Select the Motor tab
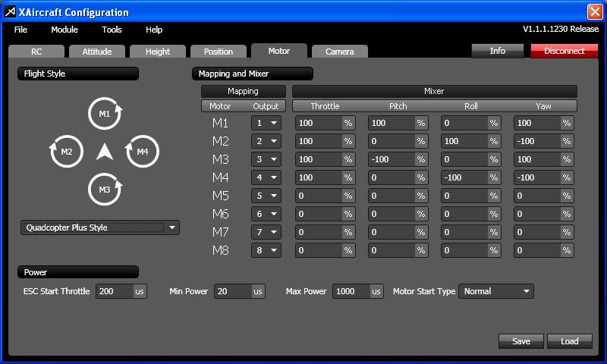The image size is (607, 364). click(x=279, y=51)
